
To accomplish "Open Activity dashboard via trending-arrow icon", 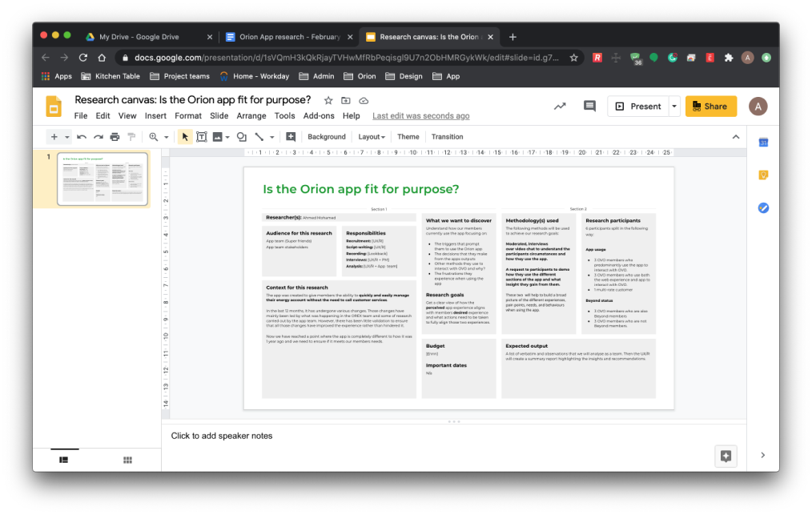I will coord(560,105).
